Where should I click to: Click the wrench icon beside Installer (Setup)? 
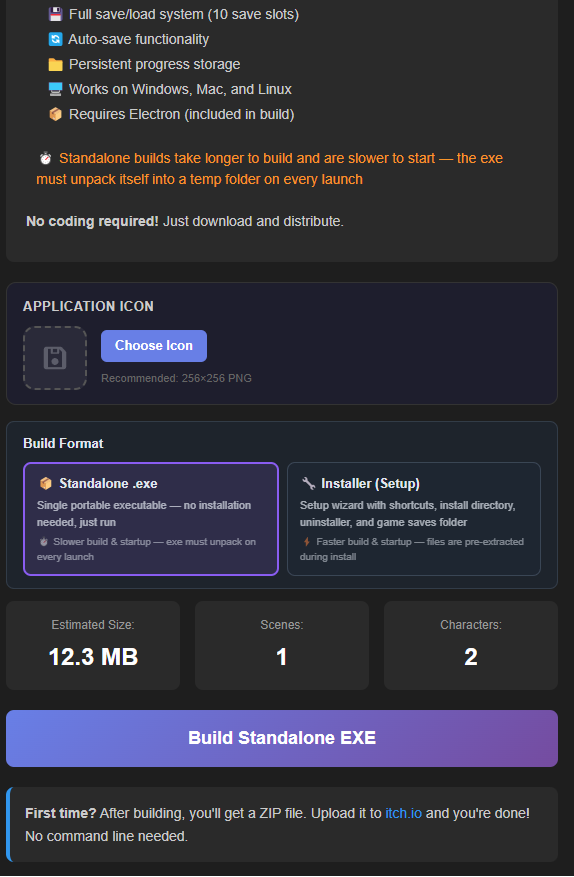coord(308,483)
